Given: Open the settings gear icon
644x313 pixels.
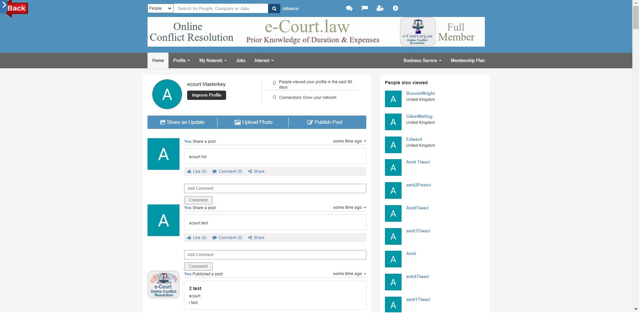Looking at the screenshot, I should [x=395, y=8].
